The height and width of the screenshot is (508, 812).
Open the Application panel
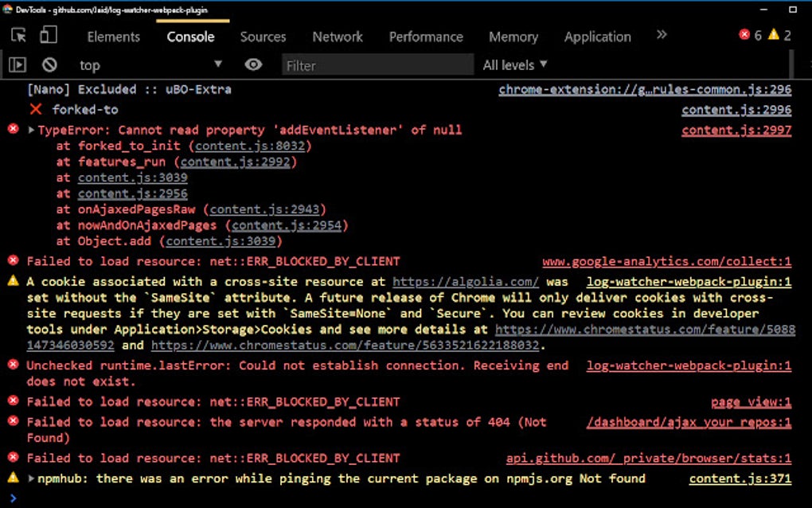click(x=597, y=37)
